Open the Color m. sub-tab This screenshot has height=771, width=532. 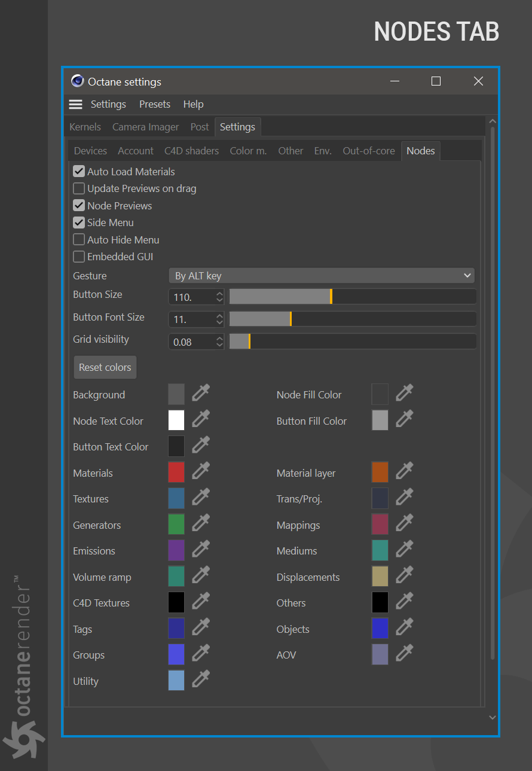(248, 151)
